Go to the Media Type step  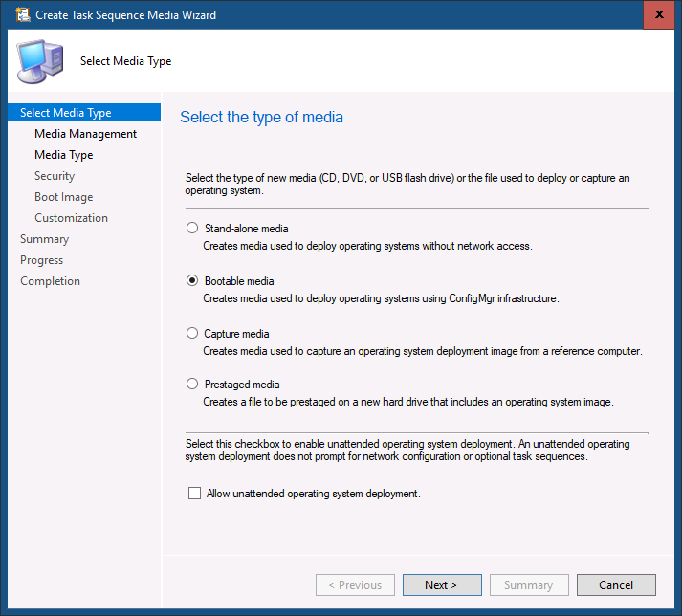pyautogui.click(x=63, y=155)
